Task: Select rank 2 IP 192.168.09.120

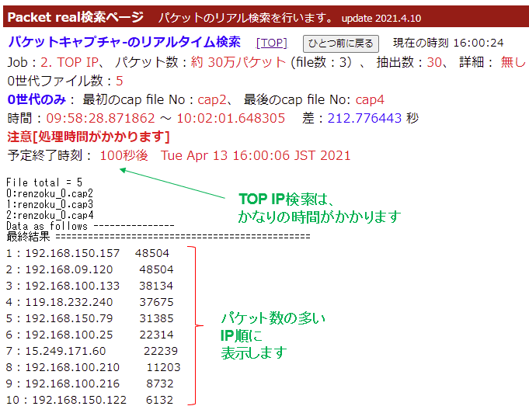Action: click(x=69, y=269)
